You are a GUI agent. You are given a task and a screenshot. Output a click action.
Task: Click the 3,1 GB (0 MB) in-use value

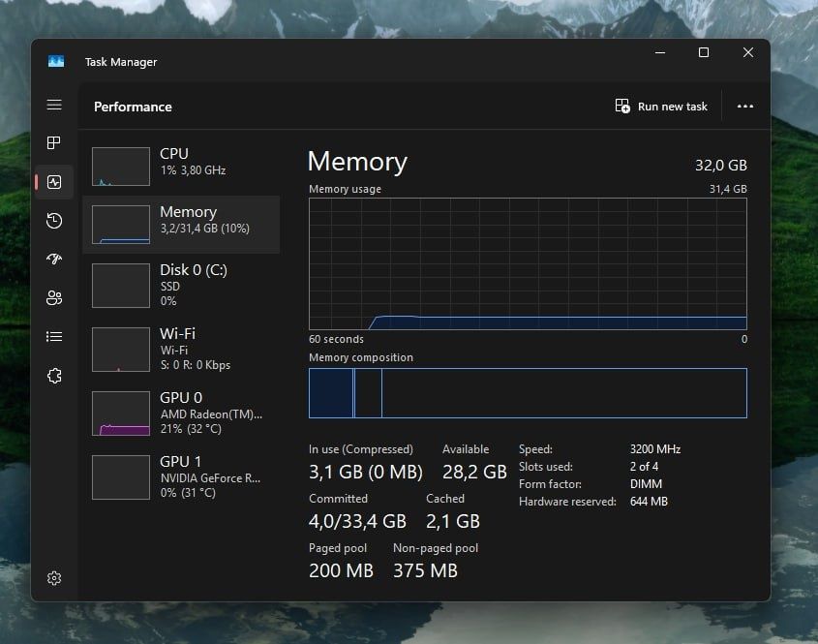[366, 472]
